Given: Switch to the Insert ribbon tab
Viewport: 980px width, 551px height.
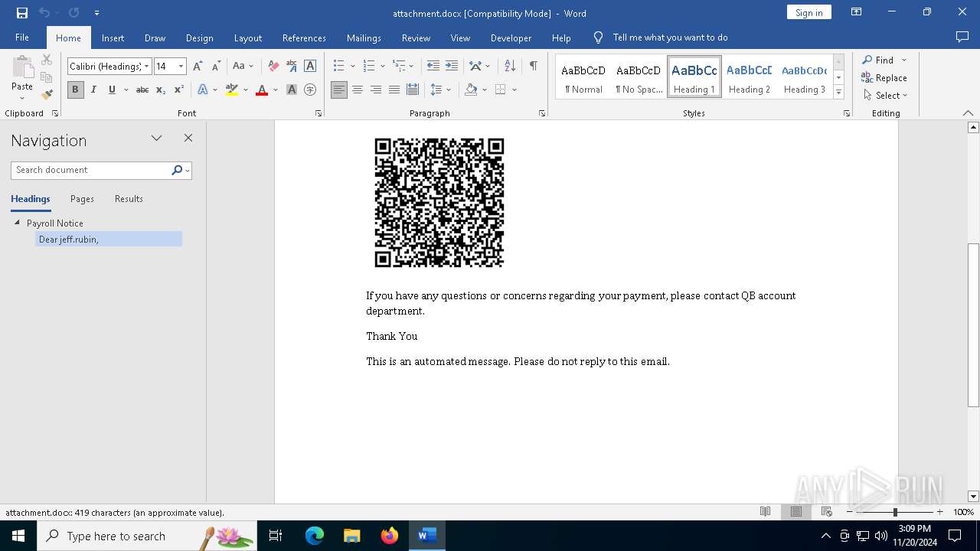Looking at the screenshot, I should tap(113, 37).
